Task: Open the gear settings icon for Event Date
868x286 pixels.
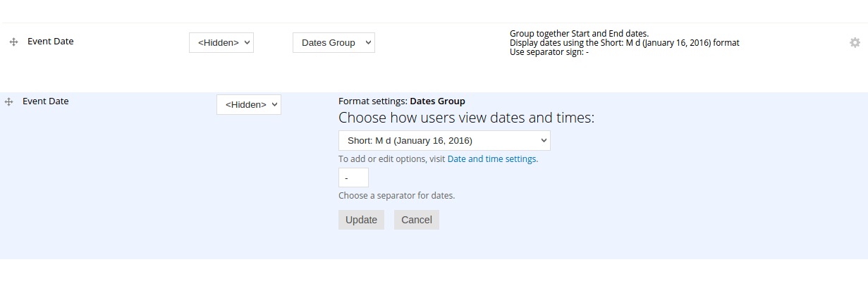Action: 855,42
